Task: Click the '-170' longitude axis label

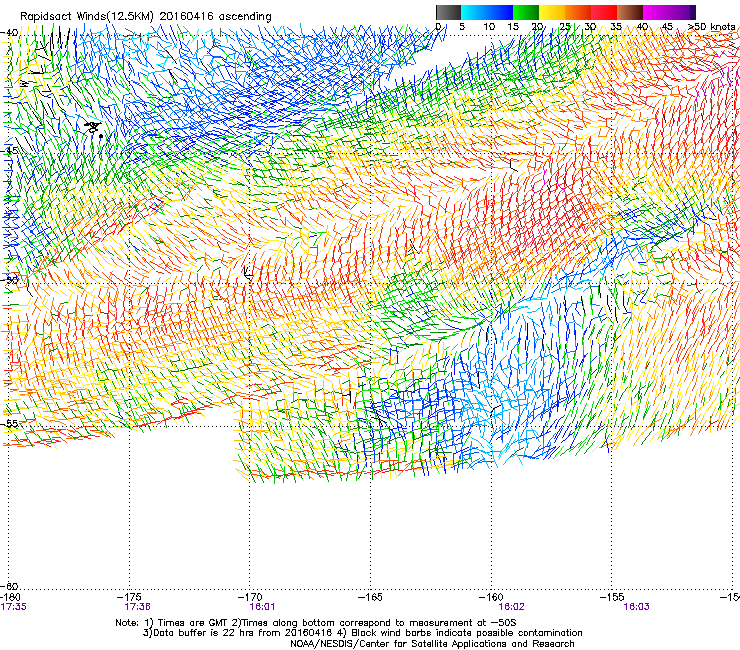Action: click(x=252, y=597)
